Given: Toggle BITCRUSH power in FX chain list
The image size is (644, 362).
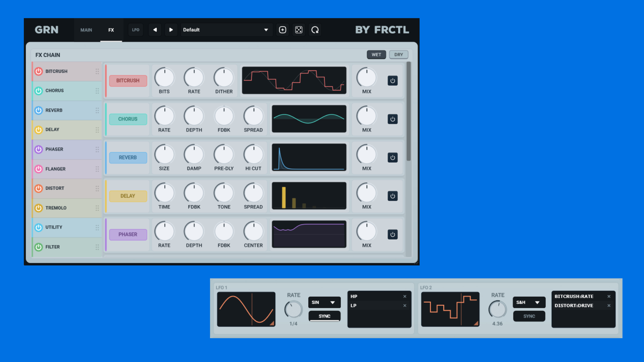Looking at the screenshot, I should pyautogui.click(x=39, y=71).
